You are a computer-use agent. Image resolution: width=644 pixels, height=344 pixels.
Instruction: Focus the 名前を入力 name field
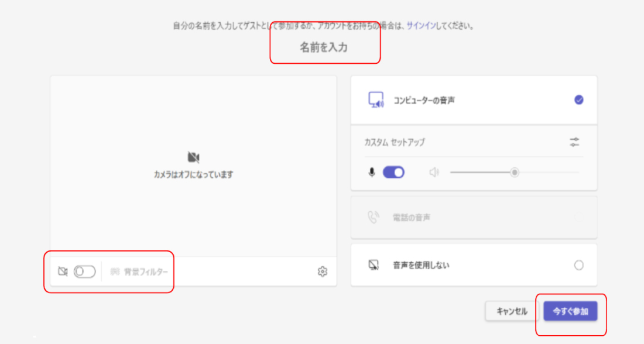pyautogui.click(x=324, y=48)
